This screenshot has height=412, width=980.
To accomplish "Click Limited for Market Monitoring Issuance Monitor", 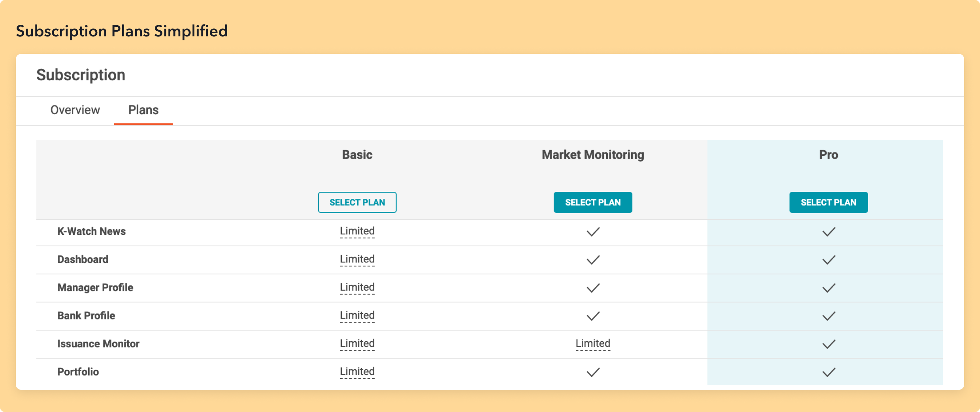I will 593,344.
